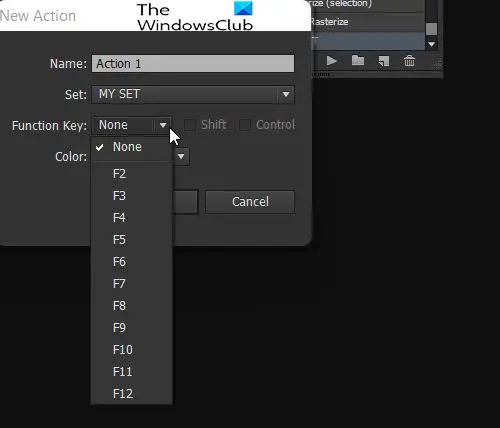The width and height of the screenshot is (500, 428).
Task: Delete selection with the trash icon
Action: pos(409,61)
